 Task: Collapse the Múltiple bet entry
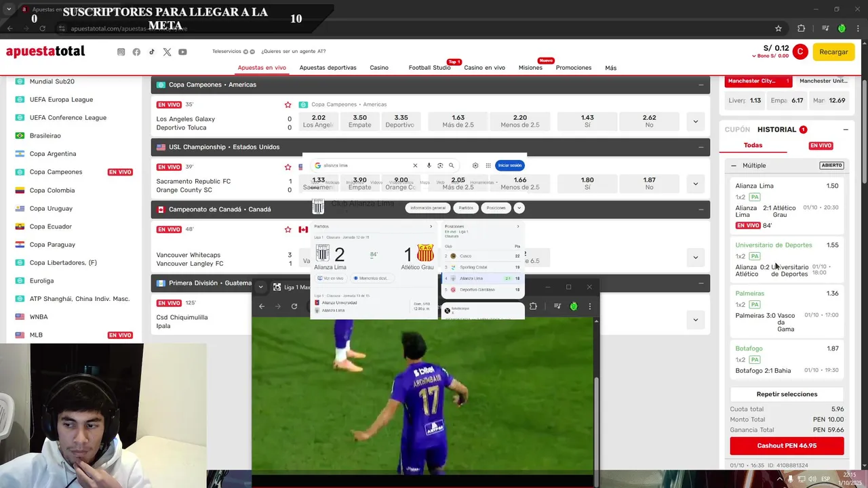point(734,165)
